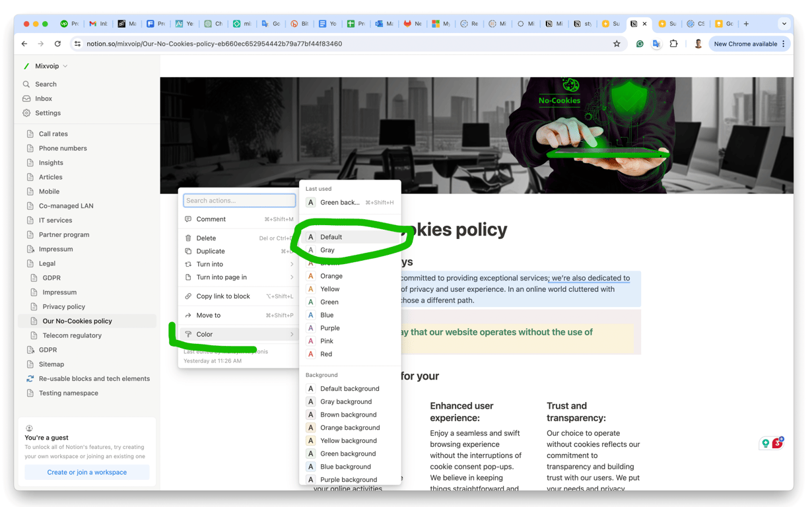Open the Chrome three-dot menu
The height and width of the screenshot is (507, 812).
click(x=784, y=44)
